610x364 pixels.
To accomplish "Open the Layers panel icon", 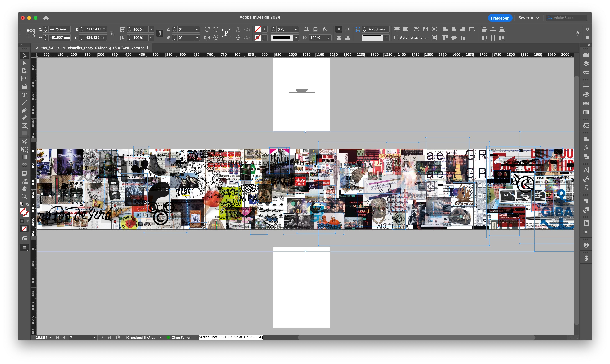I will 586,64.
